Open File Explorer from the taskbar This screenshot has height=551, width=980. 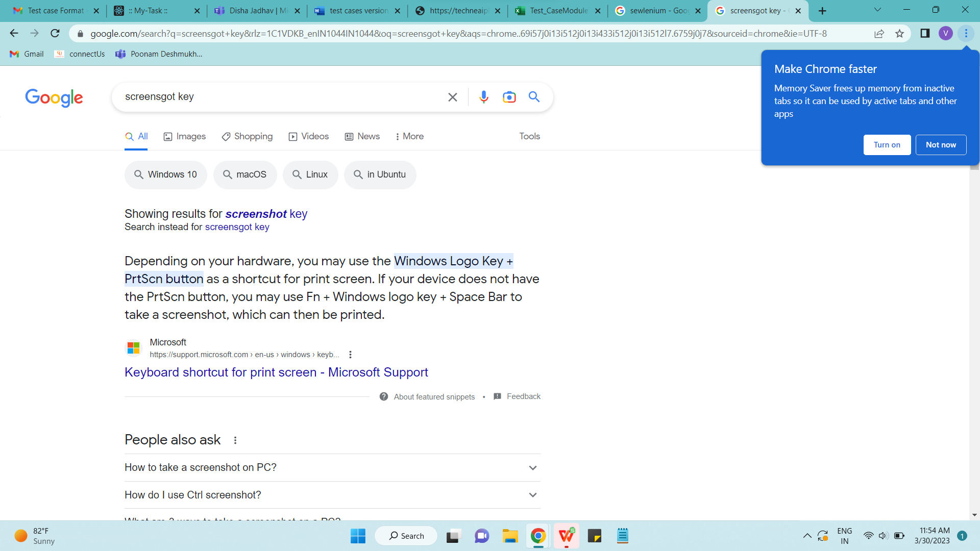coord(510,536)
